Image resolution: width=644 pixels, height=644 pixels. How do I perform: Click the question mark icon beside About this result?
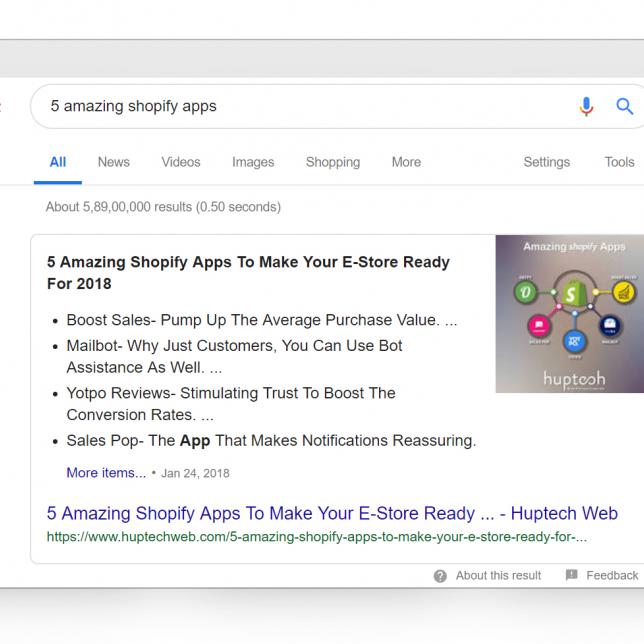click(x=440, y=576)
